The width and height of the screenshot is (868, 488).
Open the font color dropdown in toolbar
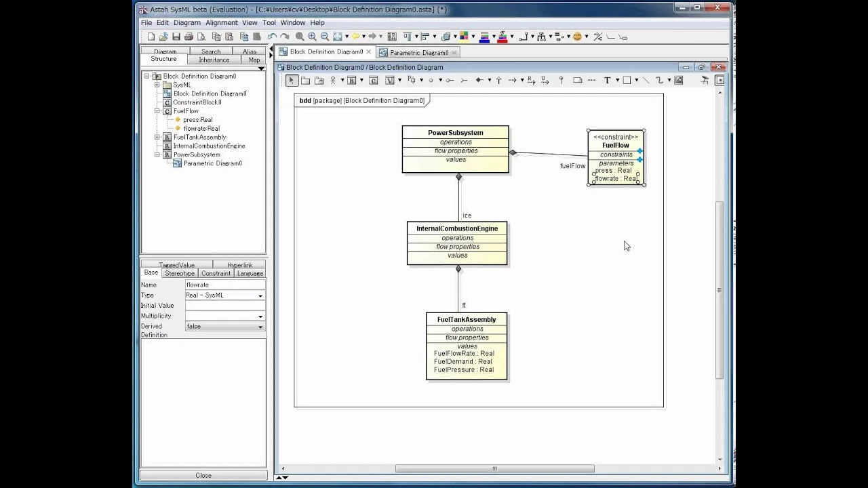[511, 37]
